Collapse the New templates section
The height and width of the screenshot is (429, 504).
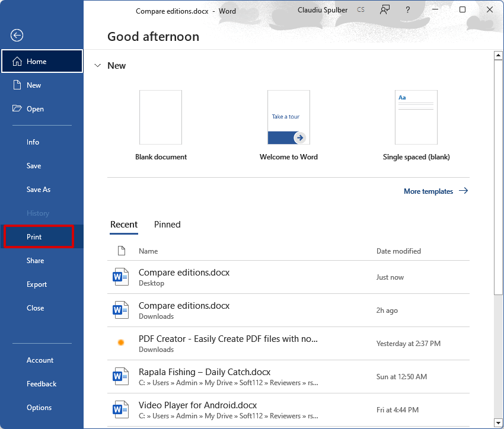pos(97,65)
